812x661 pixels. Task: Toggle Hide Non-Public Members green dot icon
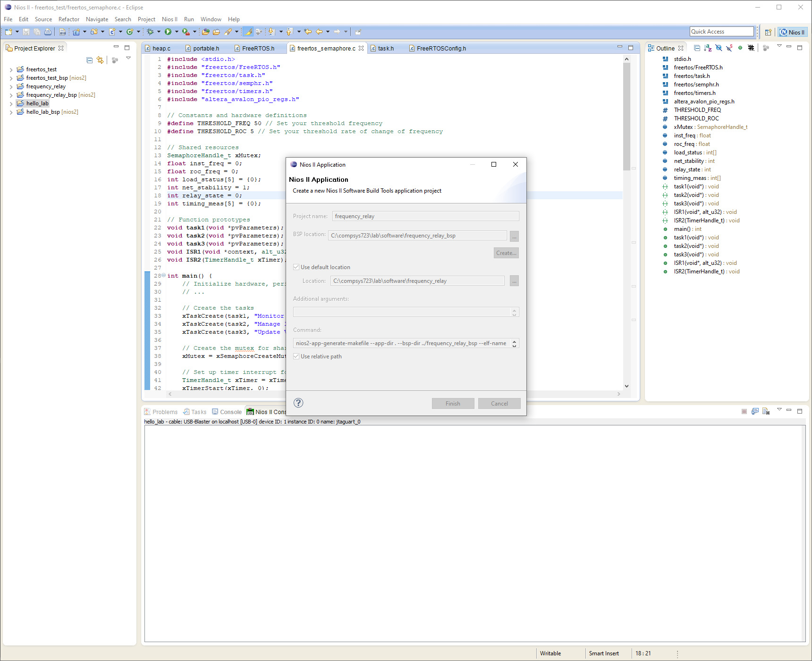click(740, 48)
